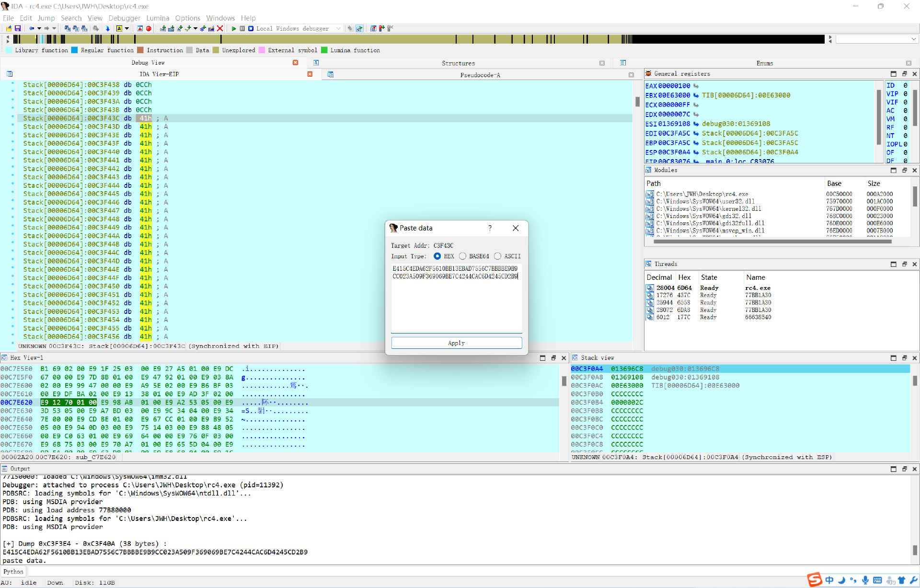Click the Apply button in Paste data
Image resolution: width=920 pixels, height=588 pixels.
click(456, 343)
